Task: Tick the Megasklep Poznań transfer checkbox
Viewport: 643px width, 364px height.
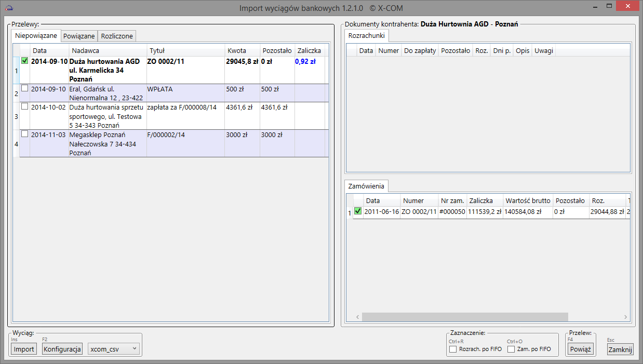Action: (x=24, y=134)
